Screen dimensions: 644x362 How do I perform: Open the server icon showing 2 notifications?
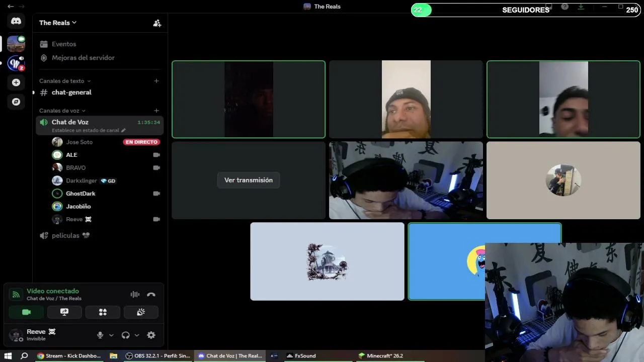16,63
